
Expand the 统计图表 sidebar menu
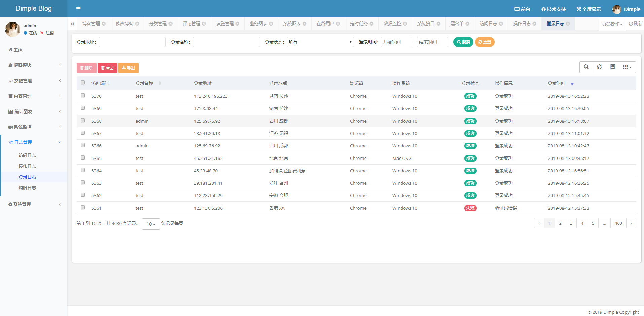(34, 111)
